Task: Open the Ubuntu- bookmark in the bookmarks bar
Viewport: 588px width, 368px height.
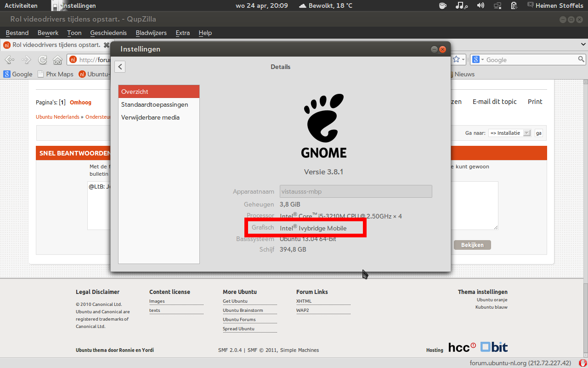Action: pyautogui.click(x=94, y=74)
